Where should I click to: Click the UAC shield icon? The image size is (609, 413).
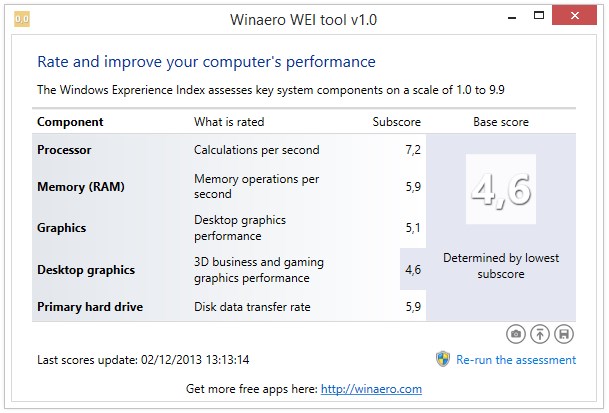click(443, 359)
